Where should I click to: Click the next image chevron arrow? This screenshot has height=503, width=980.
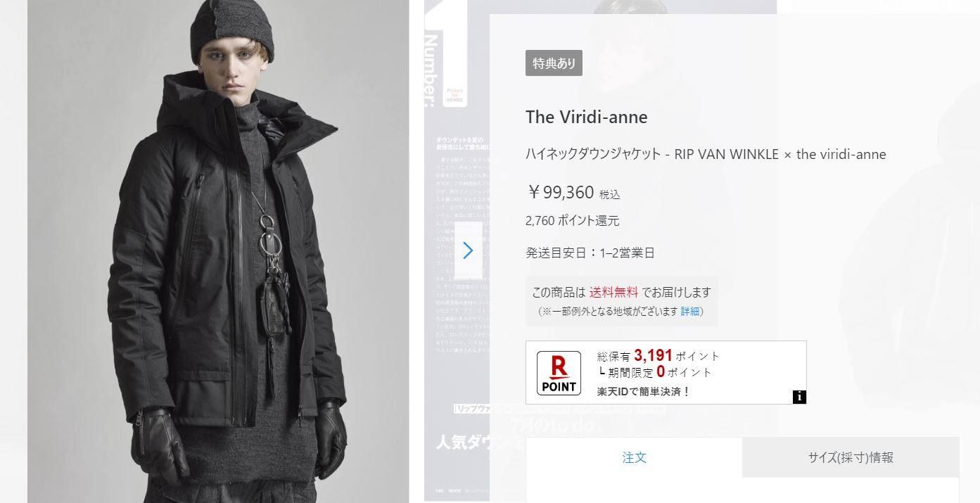click(469, 250)
